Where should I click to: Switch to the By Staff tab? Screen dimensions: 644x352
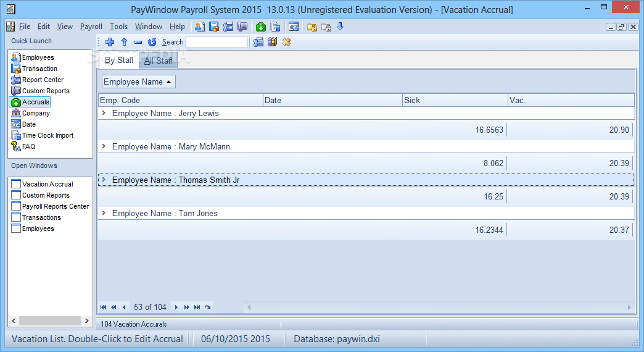point(118,61)
